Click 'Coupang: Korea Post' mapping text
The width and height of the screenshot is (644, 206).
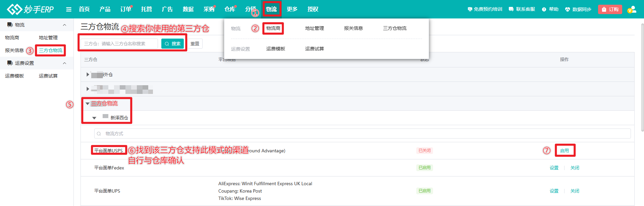coord(240,191)
